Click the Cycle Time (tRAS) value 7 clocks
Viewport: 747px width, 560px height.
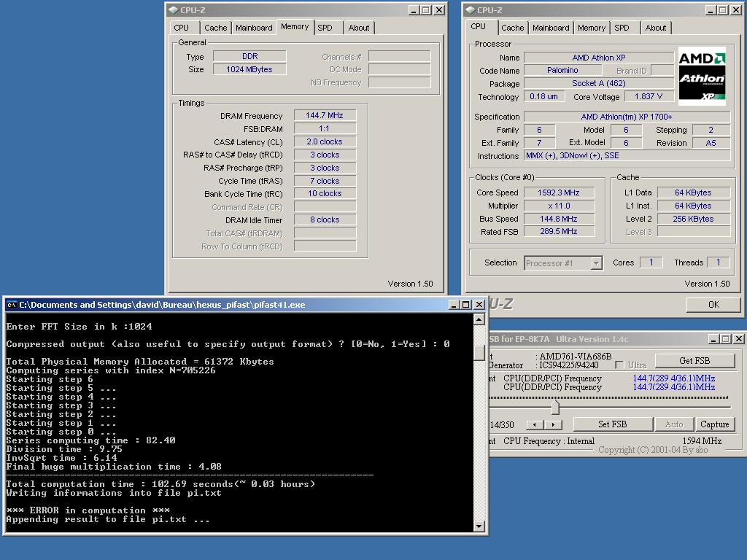pyautogui.click(x=325, y=181)
